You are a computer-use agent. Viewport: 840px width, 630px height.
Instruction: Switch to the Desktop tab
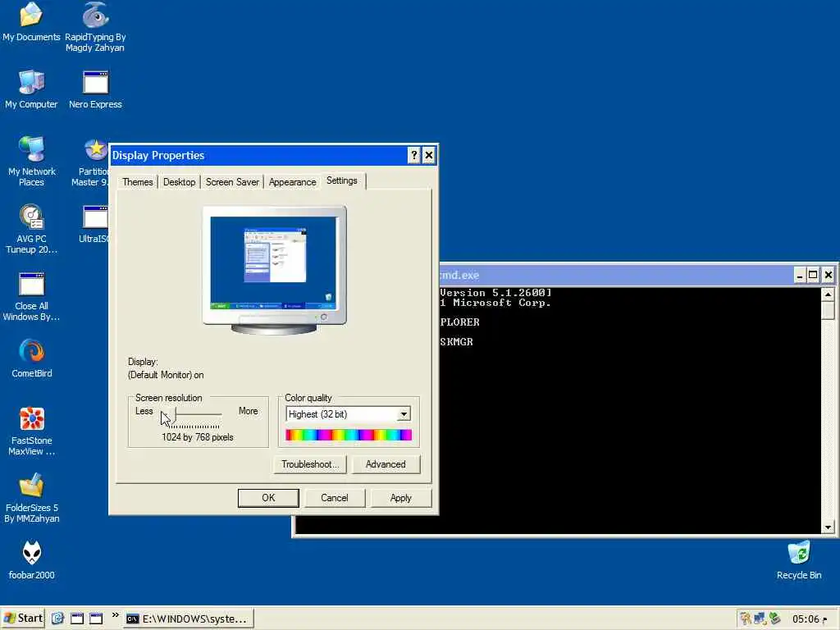click(x=179, y=182)
